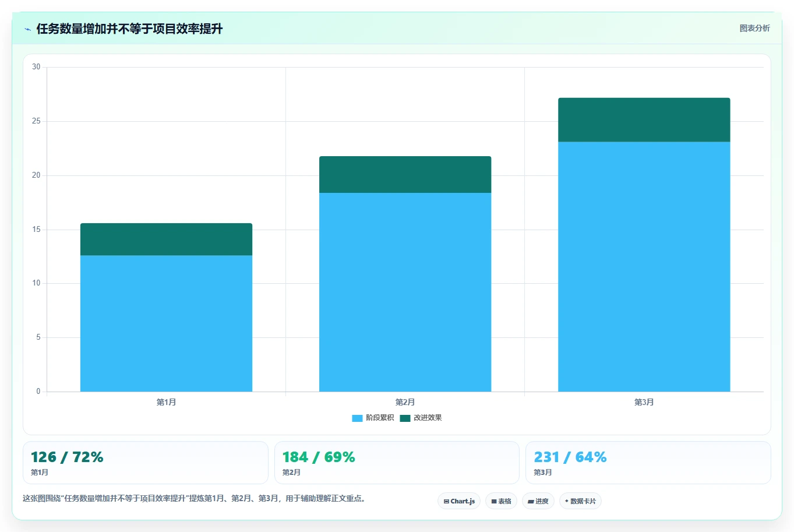Click the chart title 任务数量增加并不等于项目效率提升
Viewport: 794px width, 532px height.
[x=129, y=29]
